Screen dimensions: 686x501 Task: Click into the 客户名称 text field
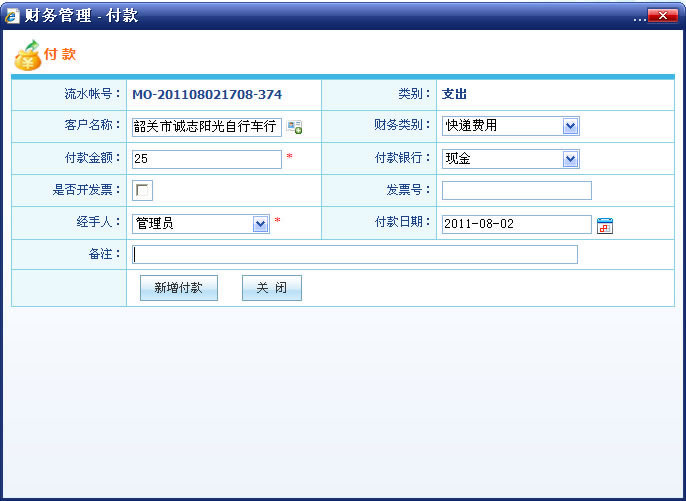pyautogui.click(x=206, y=126)
